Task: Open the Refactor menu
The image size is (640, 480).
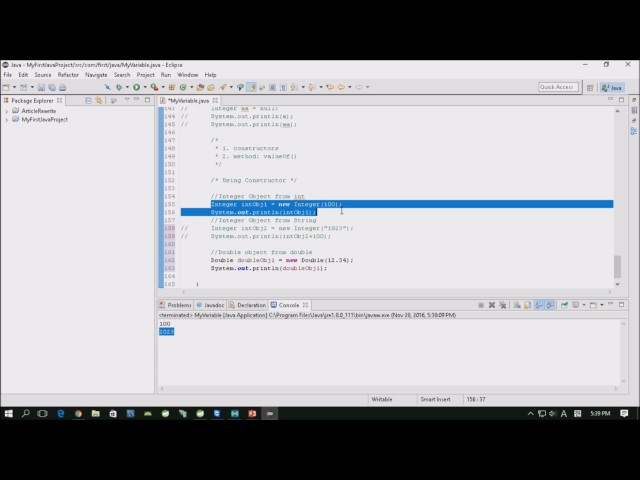Action: click(68, 75)
